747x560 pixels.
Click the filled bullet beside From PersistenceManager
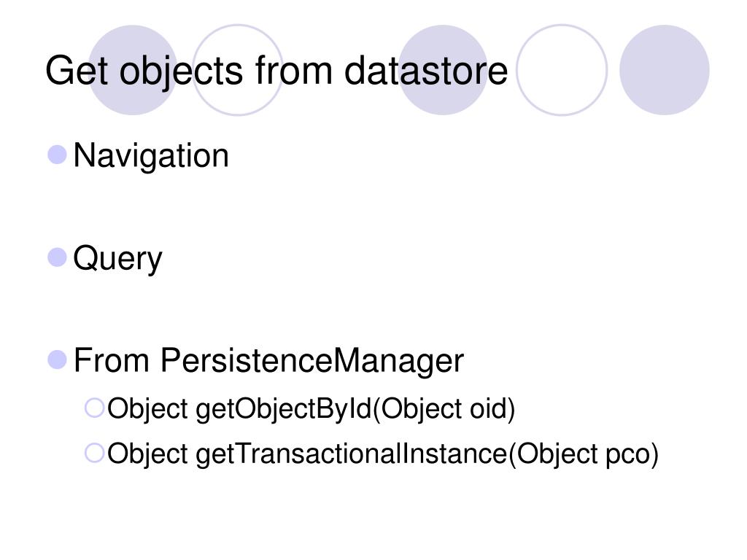57,359
